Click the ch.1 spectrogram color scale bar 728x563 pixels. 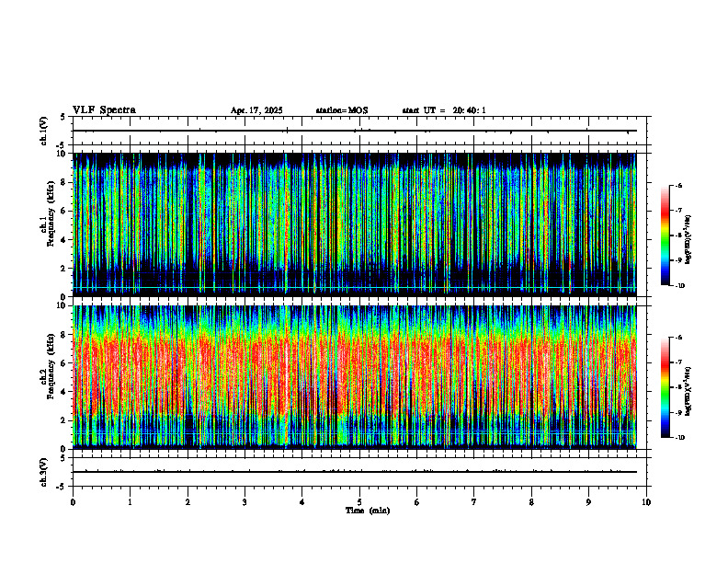pyautogui.click(x=665, y=236)
